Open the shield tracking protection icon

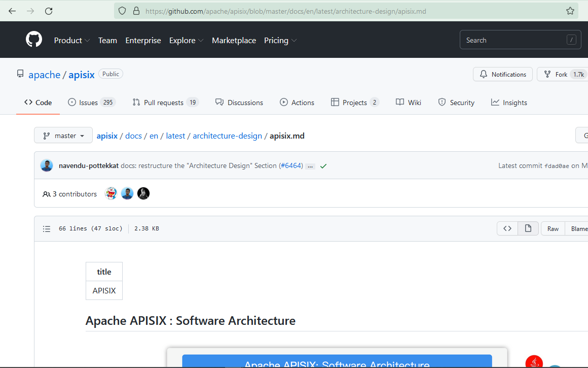122,11
